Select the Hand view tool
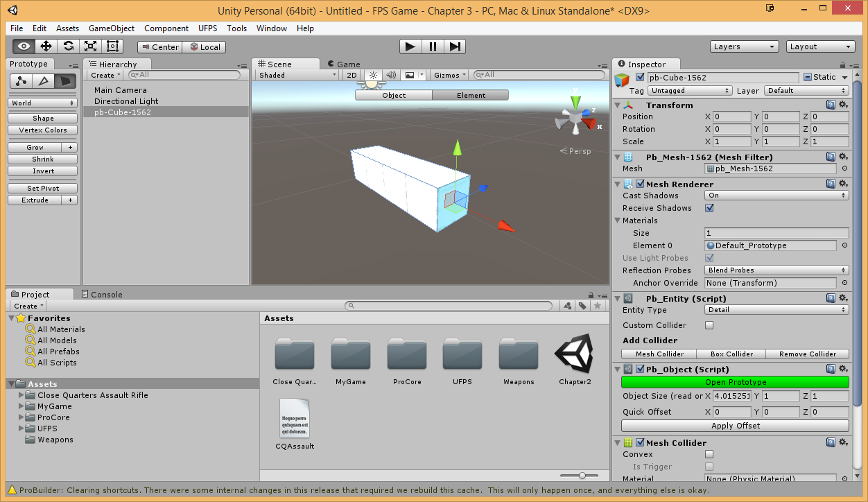This screenshot has height=502, width=868. [x=24, y=46]
